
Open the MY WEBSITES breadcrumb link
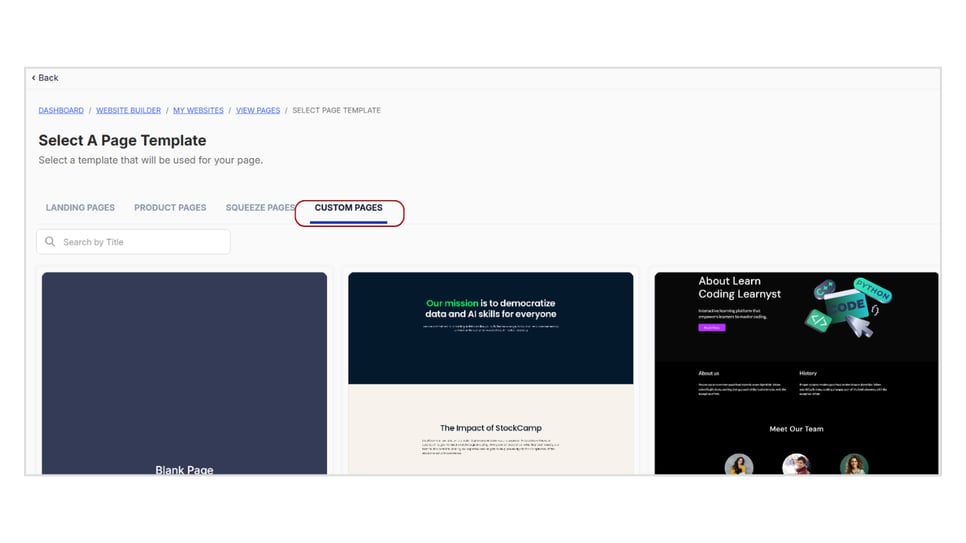click(198, 110)
